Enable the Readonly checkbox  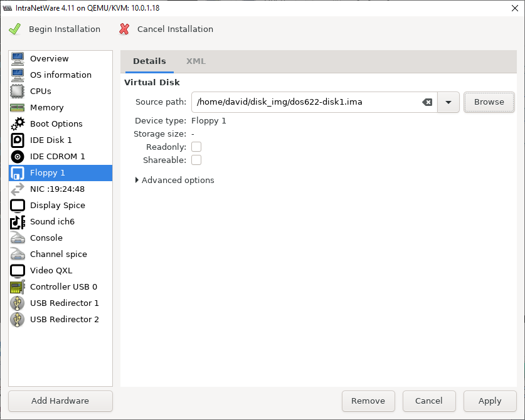pos(196,147)
